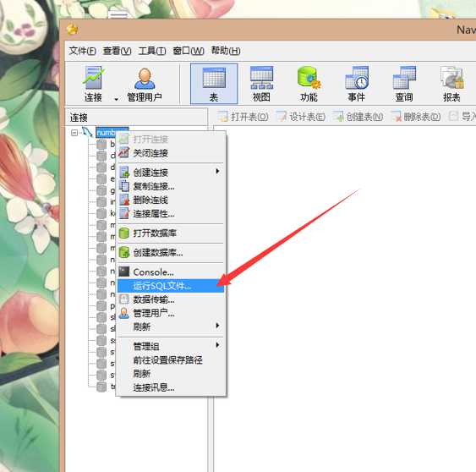Open 管理用户 user management from toolbar

pos(145,84)
